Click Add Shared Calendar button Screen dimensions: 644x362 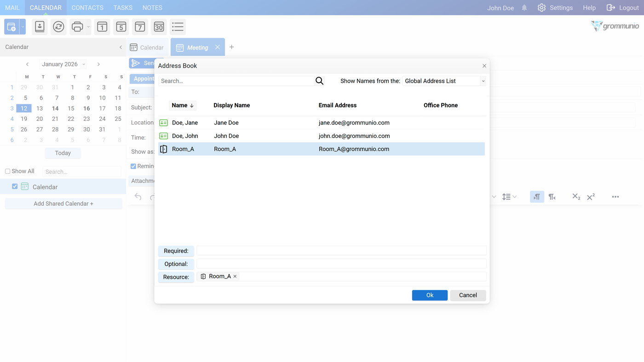[63, 204]
